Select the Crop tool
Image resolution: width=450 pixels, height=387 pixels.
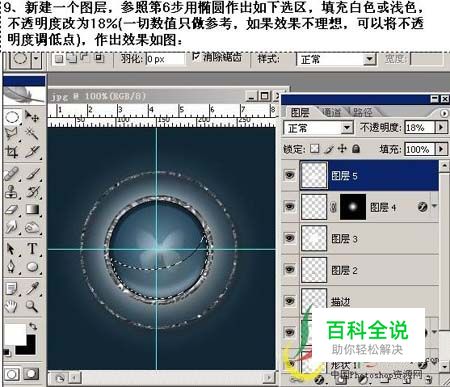tap(12, 152)
